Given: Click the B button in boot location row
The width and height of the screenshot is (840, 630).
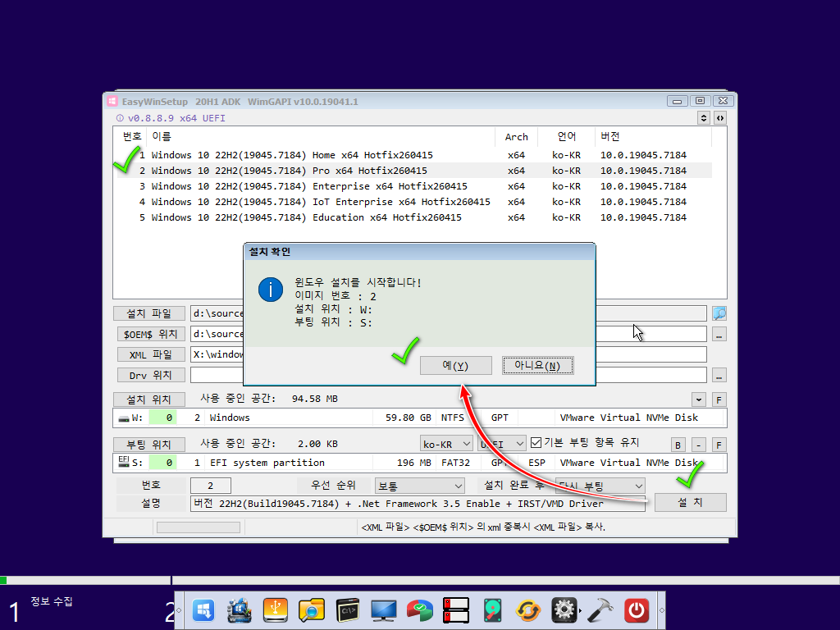Looking at the screenshot, I should tap(678, 445).
